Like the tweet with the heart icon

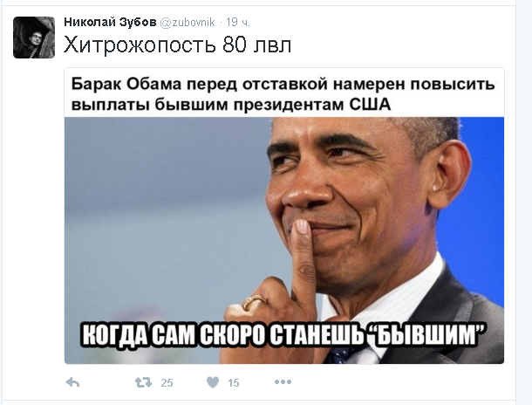point(213,382)
